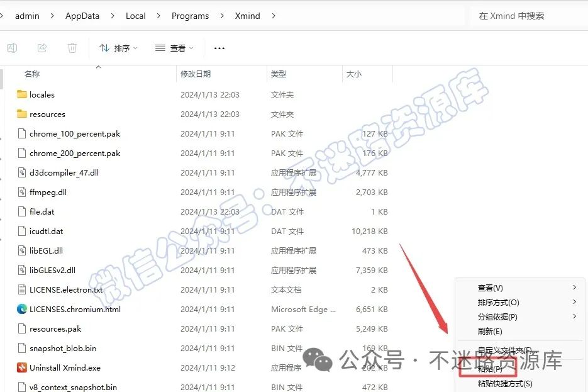Expand chevron after Xmind breadcrumb

click(x=274, y=16)
